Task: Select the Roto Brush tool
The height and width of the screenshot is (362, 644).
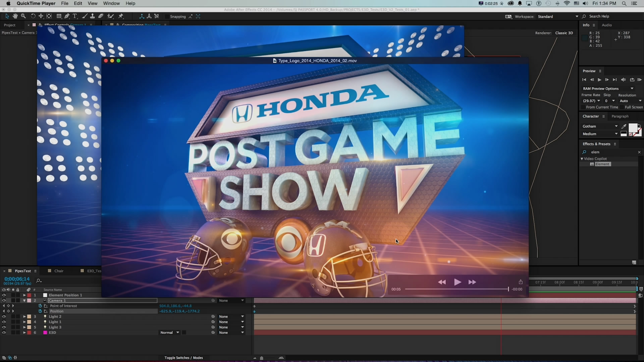Action: click(110, 16)
